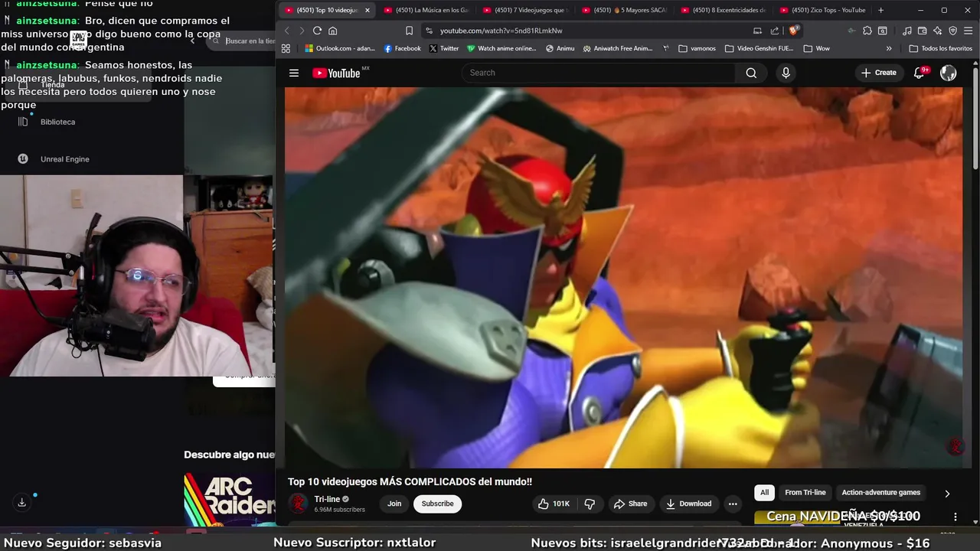Open options for Cena NAVIDEÑA recommended video

[955, 517]
